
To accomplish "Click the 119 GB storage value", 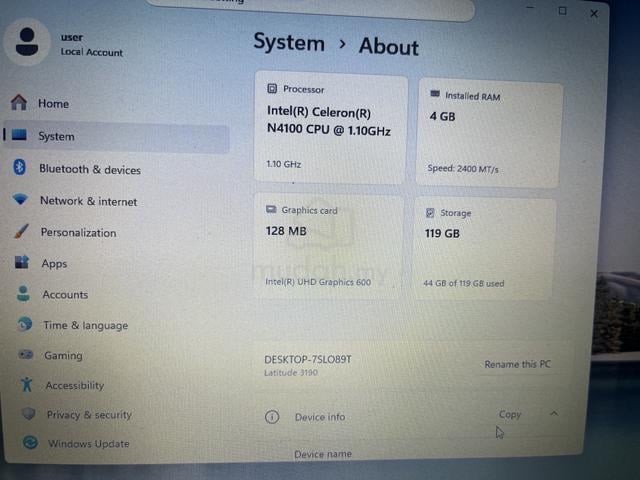I will click(x=442, y=233).
